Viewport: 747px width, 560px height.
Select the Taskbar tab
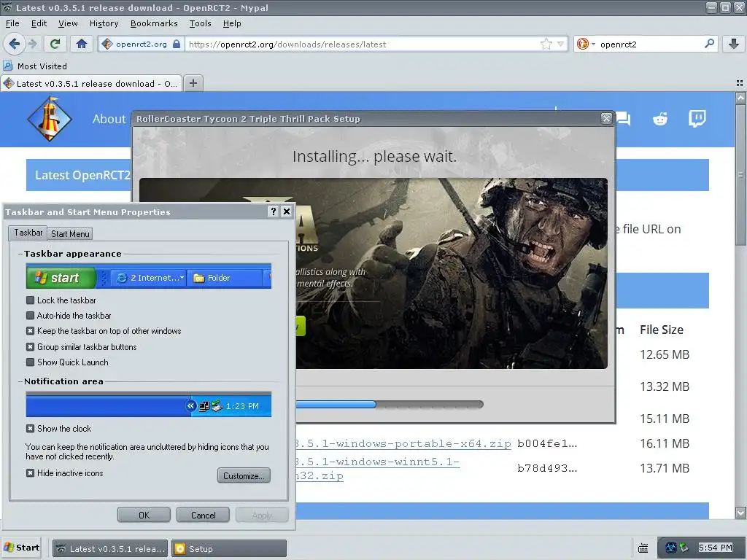(x=28, y=233)
